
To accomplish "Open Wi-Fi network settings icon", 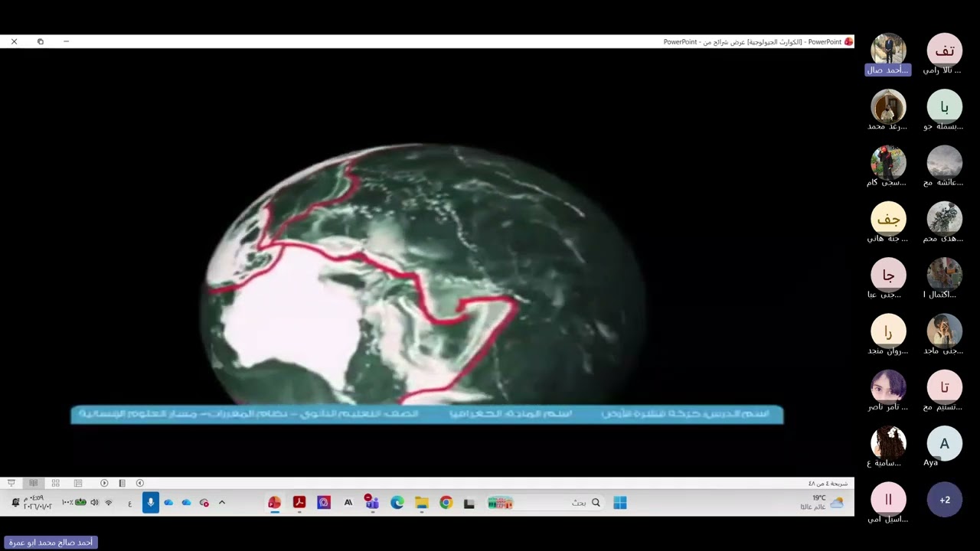I will coord(109,503).
